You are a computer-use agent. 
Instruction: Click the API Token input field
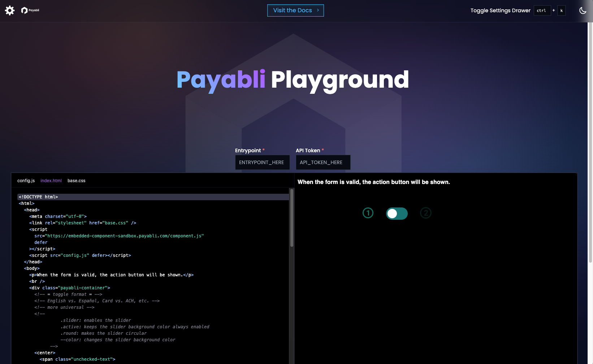[x=323, y=162]
